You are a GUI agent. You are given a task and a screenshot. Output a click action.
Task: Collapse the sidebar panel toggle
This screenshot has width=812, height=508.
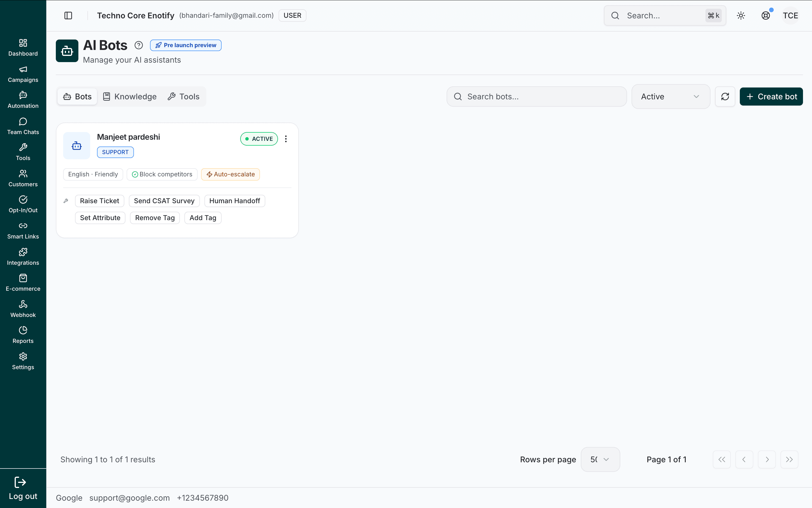[68, 16]
